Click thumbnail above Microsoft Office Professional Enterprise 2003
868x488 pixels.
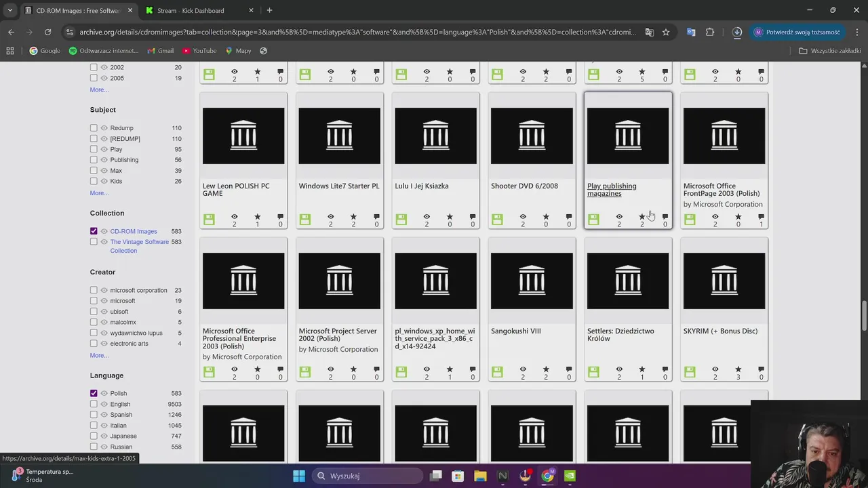click(243, 281)
